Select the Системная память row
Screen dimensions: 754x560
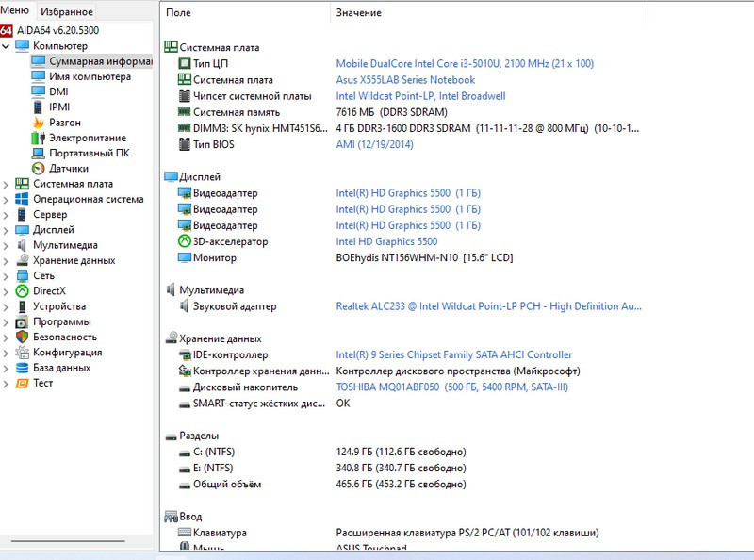tap(404, 112)
